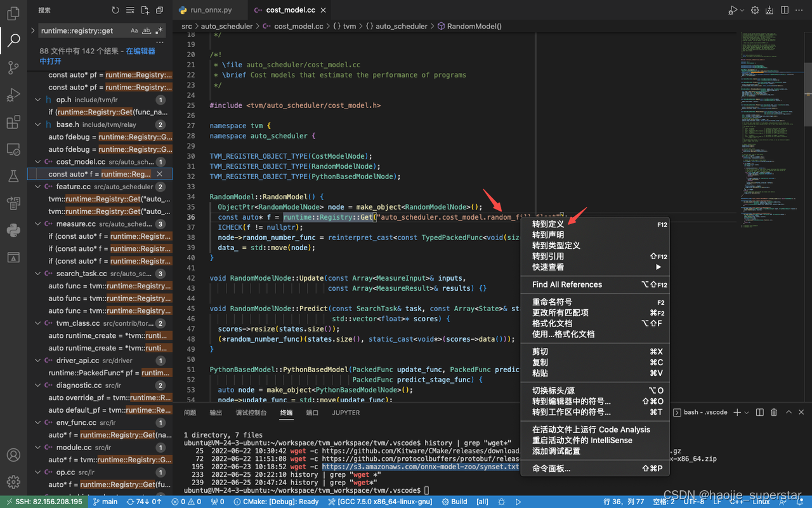Switch to JUPYTER panel tab
This screenshot has height=508, width=812.
click(x=346, y=413)
